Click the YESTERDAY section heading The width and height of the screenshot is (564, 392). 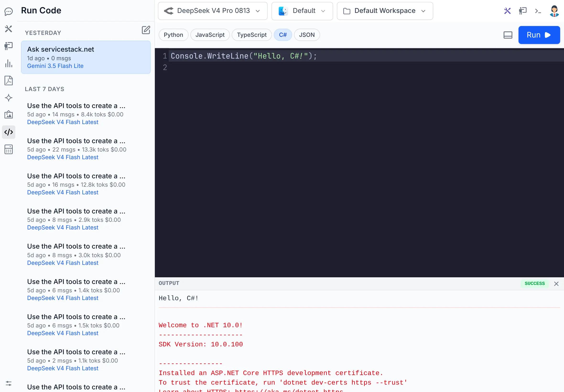pos(43,33)
